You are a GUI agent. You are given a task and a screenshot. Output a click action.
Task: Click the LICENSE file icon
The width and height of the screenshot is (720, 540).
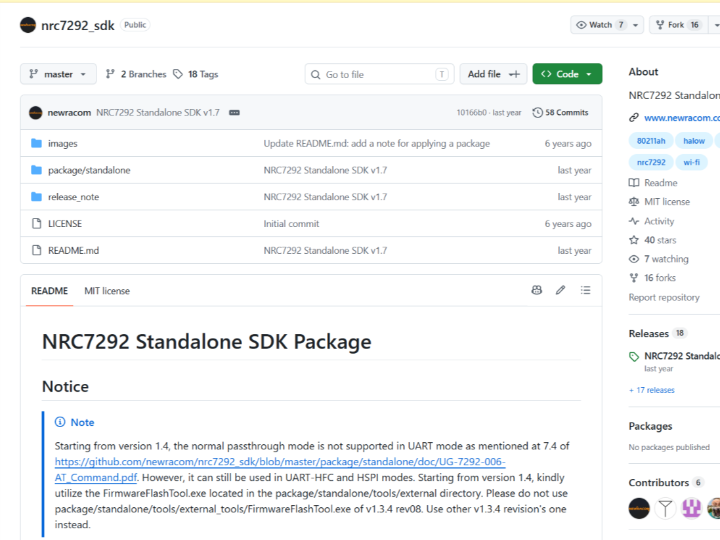pyautogui.click(x=36, y=224)
